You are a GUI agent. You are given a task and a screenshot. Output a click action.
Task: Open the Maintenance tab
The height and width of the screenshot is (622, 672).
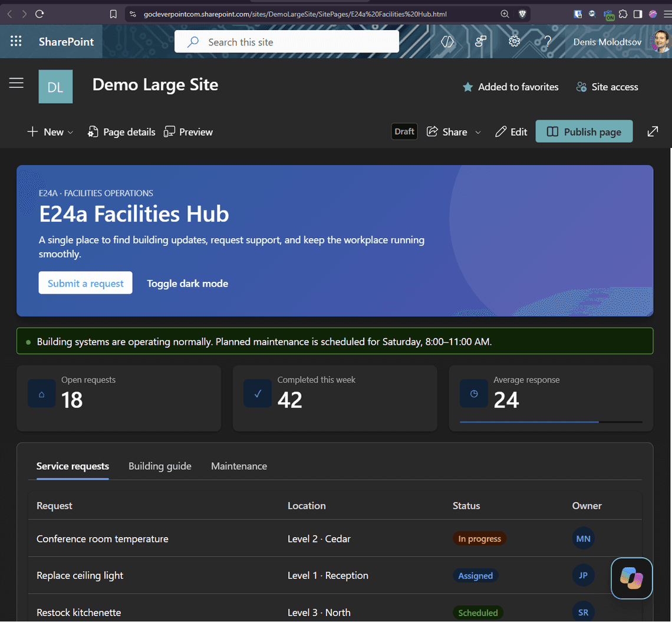239,466
